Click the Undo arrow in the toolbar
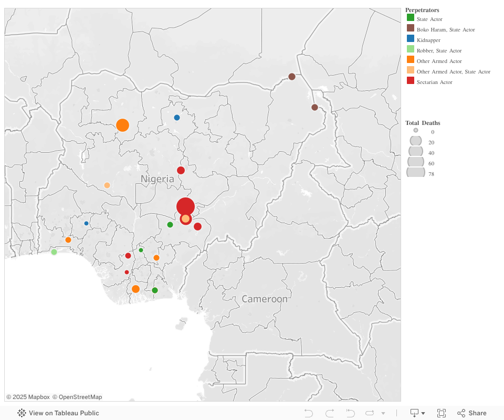The height and width of the screenshot is (420, 504). click(308, 413)
